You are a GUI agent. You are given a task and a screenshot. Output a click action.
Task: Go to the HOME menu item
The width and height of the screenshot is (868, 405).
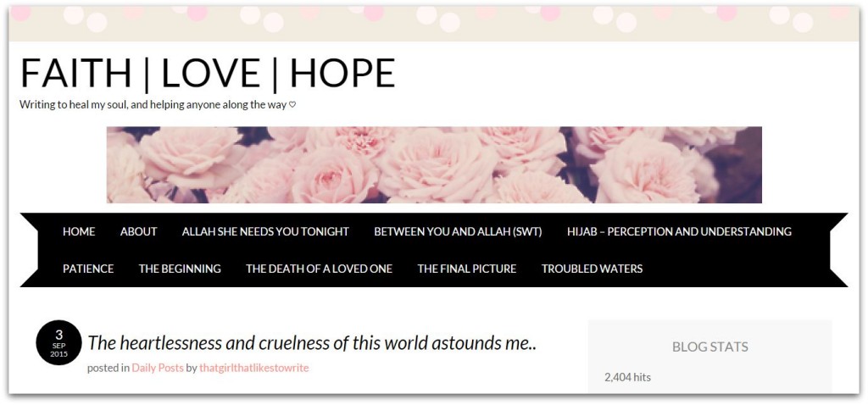tap(79, 232)
